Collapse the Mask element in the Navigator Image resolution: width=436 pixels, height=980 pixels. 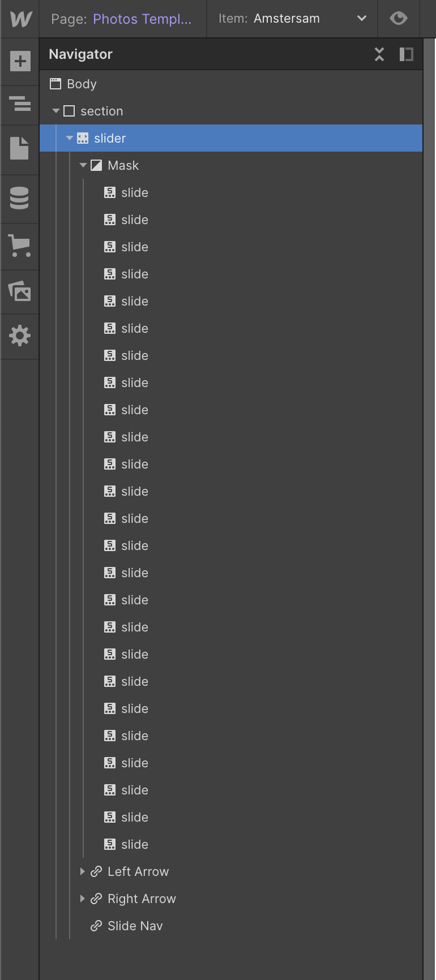coord(83,165)
